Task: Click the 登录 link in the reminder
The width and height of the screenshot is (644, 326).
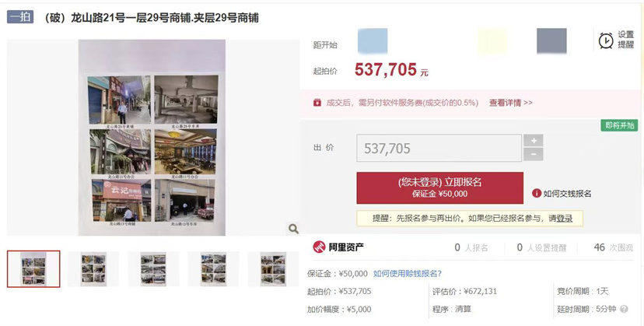Action: [565, 219]
